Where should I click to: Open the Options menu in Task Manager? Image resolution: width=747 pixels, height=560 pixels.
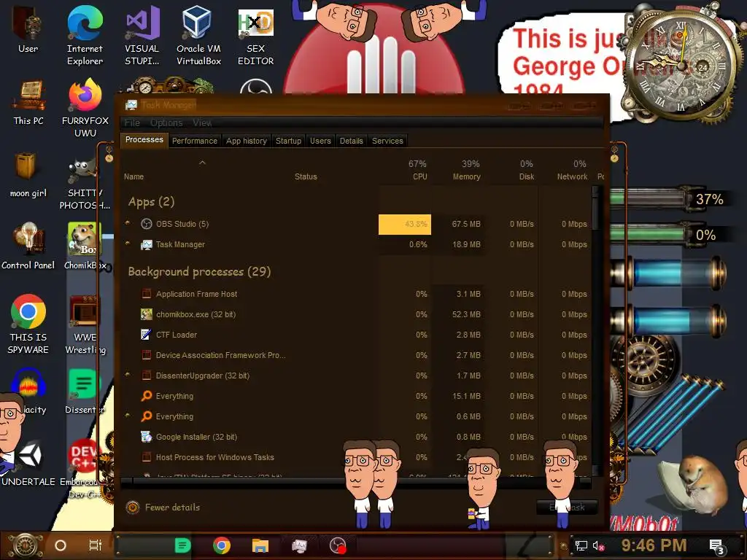pyautogui.click(x=166, y=122)
